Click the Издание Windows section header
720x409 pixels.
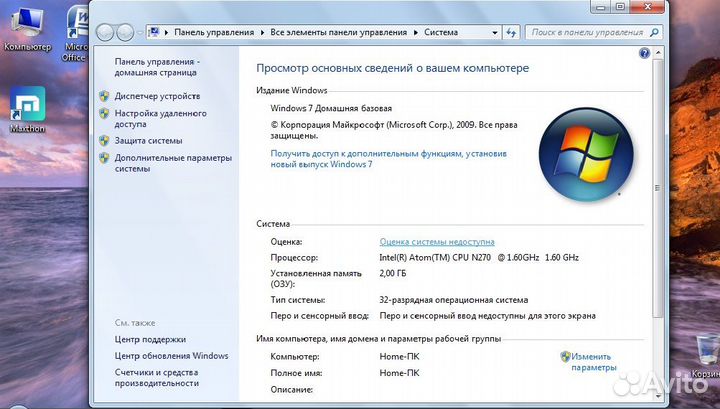point(292,90)
